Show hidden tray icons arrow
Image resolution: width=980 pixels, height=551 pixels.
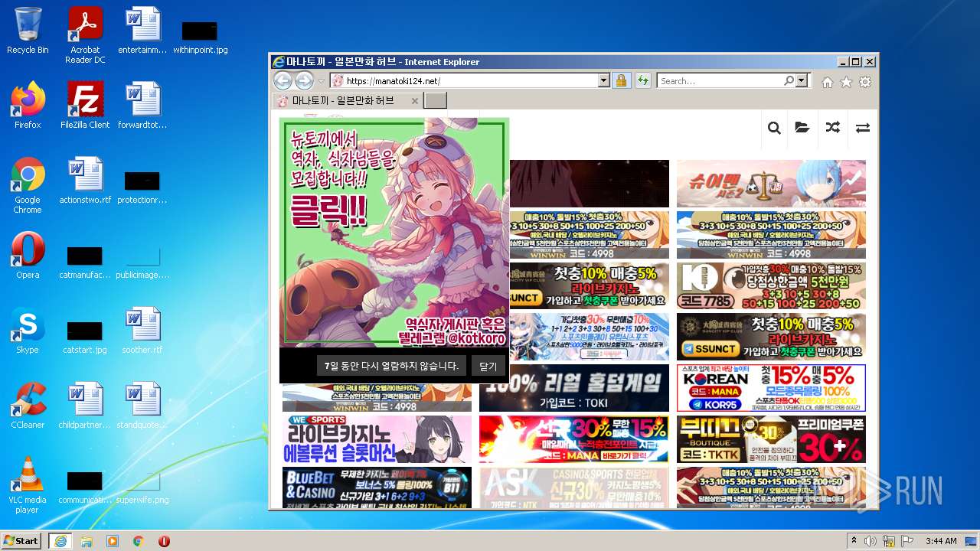854,541
